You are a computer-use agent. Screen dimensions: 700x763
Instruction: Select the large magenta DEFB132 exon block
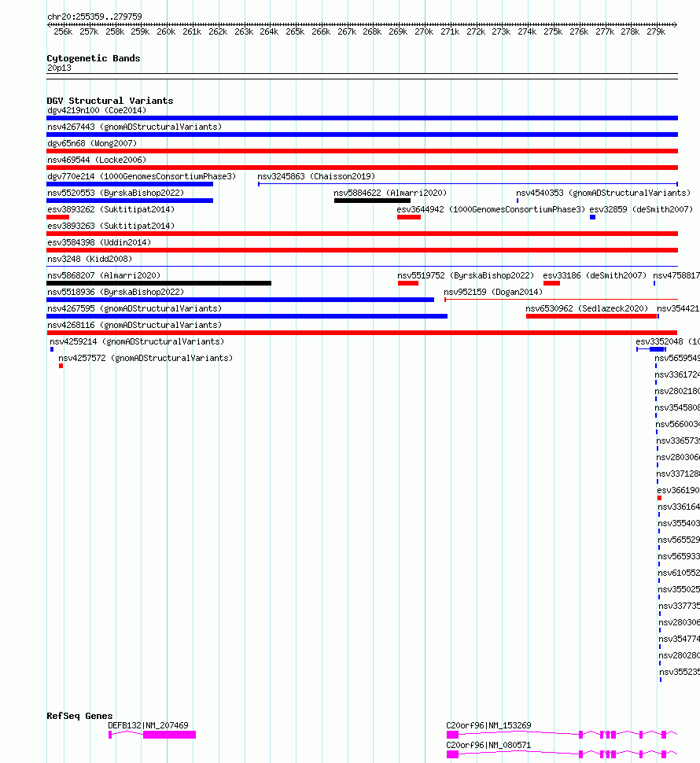click(169, 735)
